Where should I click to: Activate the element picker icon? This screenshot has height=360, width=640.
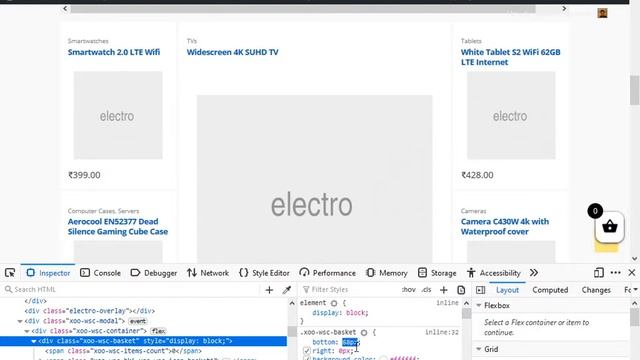(x=10, y=273)
